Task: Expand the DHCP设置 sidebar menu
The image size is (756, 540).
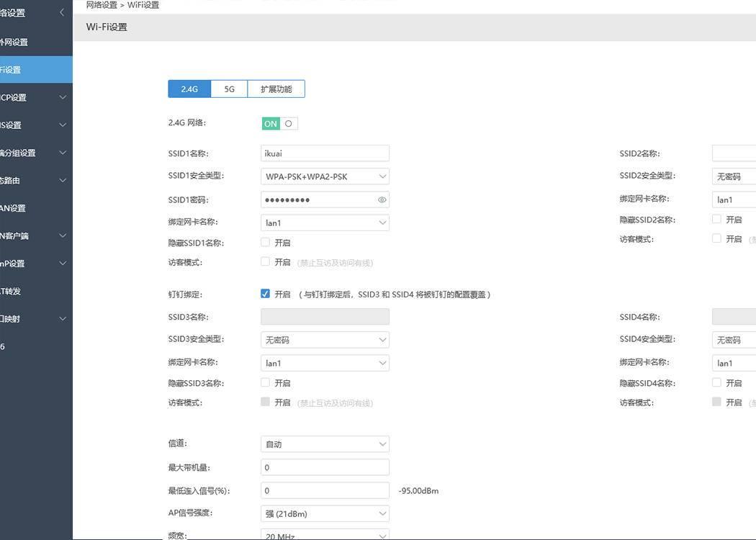Action: (29, 95)
